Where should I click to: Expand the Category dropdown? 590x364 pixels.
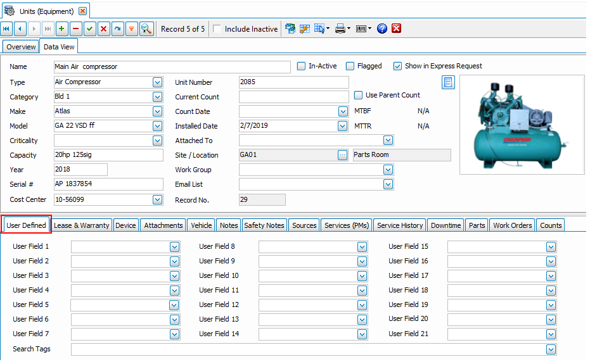click(157, 97)
